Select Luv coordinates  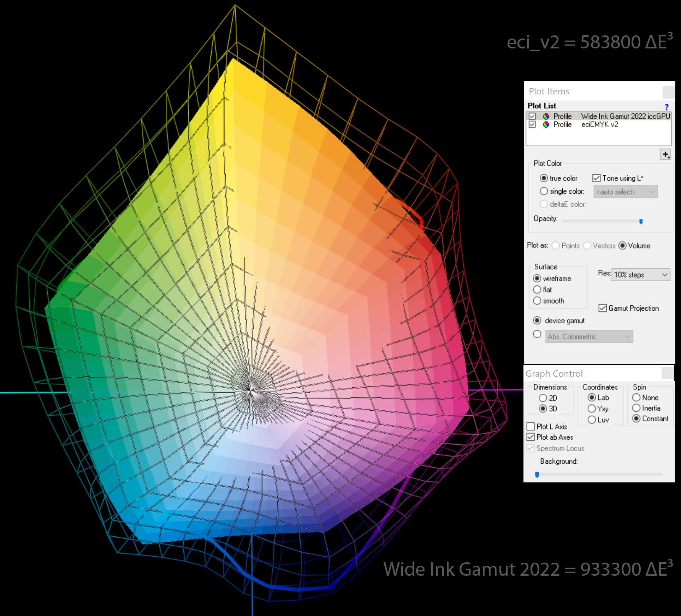point(592,420)
